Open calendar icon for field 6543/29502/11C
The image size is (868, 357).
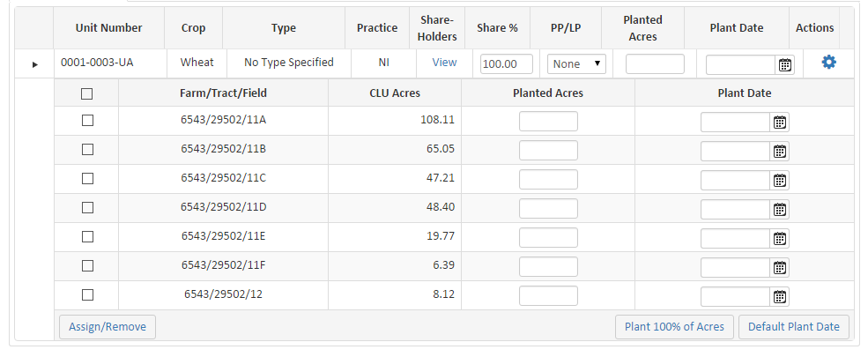click(x=780, y=180)
